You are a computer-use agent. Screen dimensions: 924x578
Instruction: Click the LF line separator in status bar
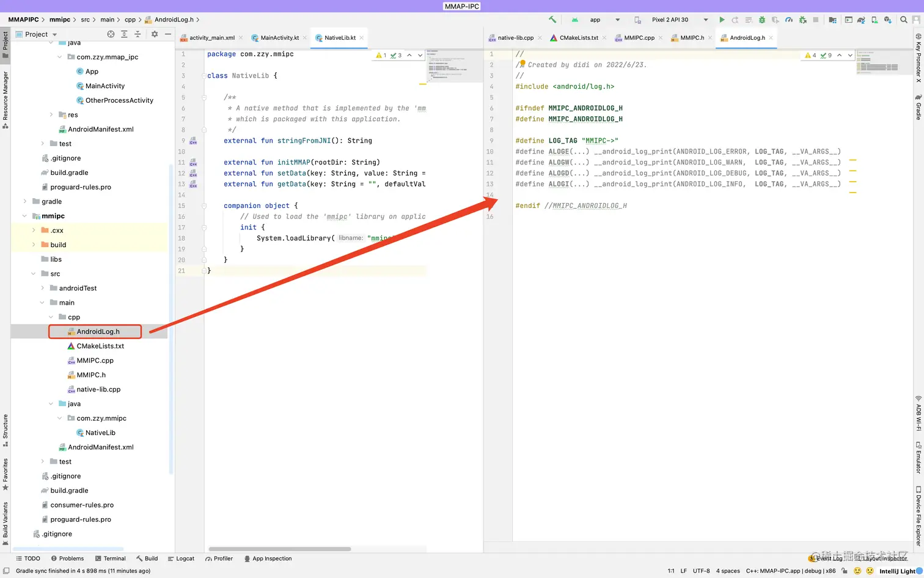click(x=684, y=571)
